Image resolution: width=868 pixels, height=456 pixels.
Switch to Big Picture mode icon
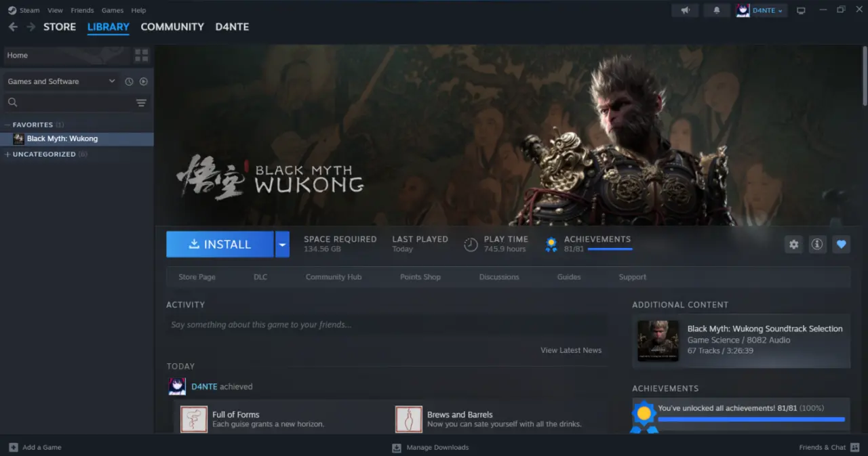point(801,10)
